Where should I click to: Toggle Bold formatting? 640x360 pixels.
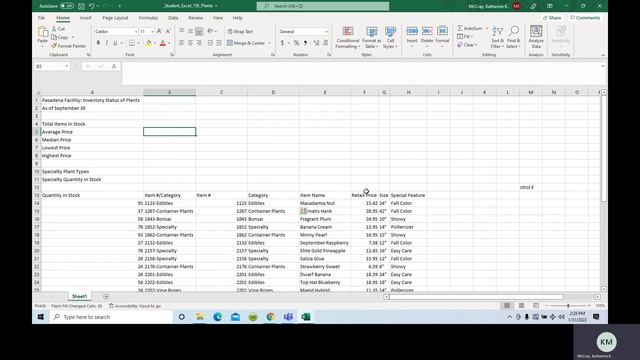(x=98, y=43)
